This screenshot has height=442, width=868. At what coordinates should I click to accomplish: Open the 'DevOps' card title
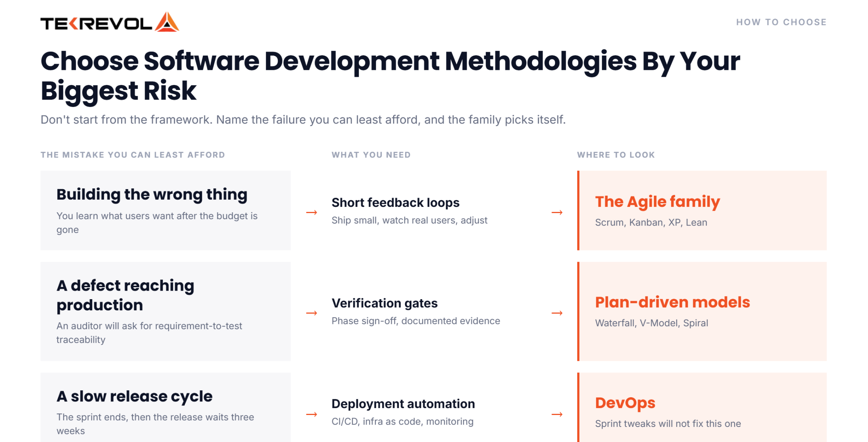625,403
